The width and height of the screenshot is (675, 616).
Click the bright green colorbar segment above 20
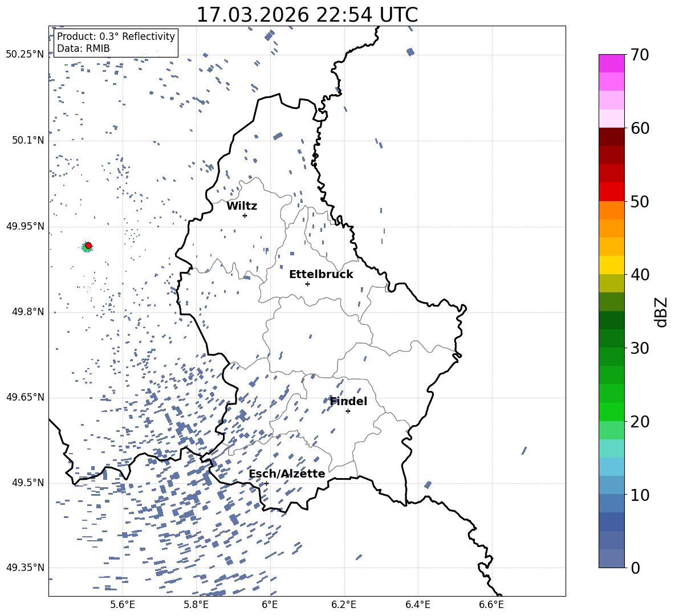(x=611, y=411)
